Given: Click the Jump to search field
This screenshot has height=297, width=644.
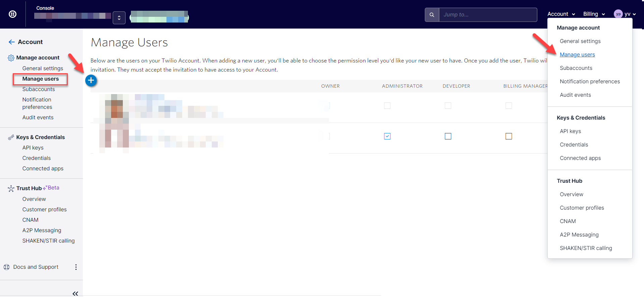Looking at the screenshot, I should 488,15.
